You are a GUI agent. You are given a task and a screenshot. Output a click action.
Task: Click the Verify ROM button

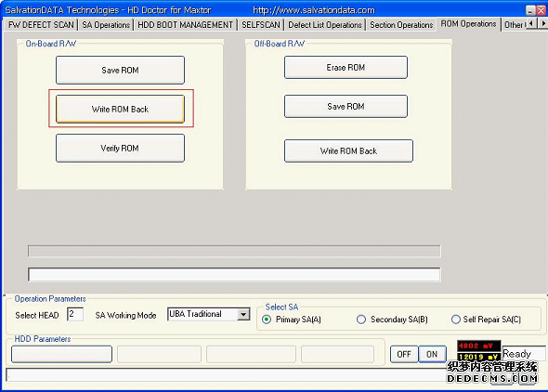coord(120,148)
